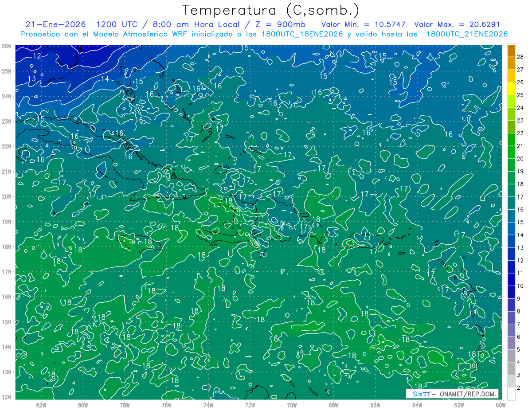Click the "14N" latitude axis label
The image size is (532, 411).
(6, 347)
